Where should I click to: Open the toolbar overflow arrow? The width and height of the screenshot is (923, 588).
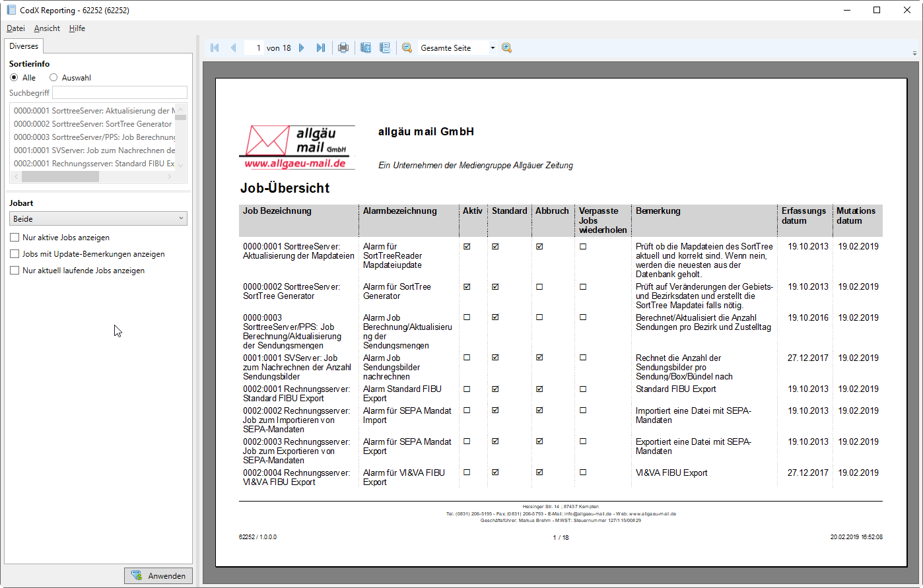click(x=914, y=53)
